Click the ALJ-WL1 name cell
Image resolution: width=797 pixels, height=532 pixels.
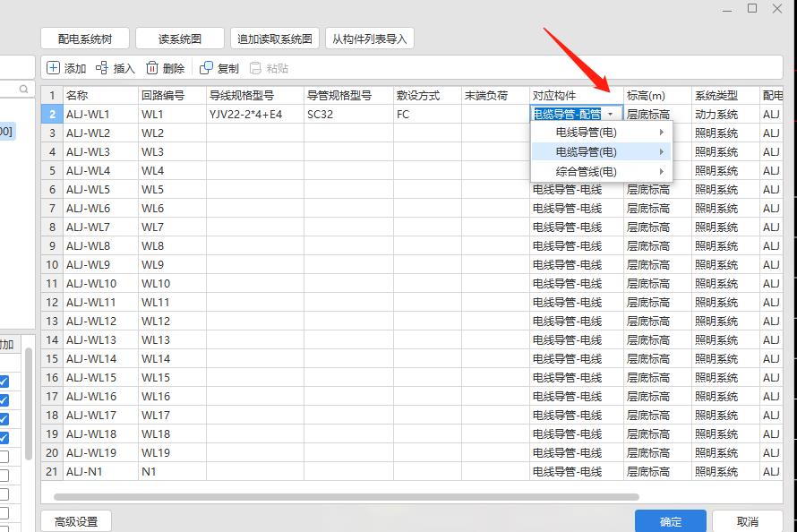tap(100, 115)
